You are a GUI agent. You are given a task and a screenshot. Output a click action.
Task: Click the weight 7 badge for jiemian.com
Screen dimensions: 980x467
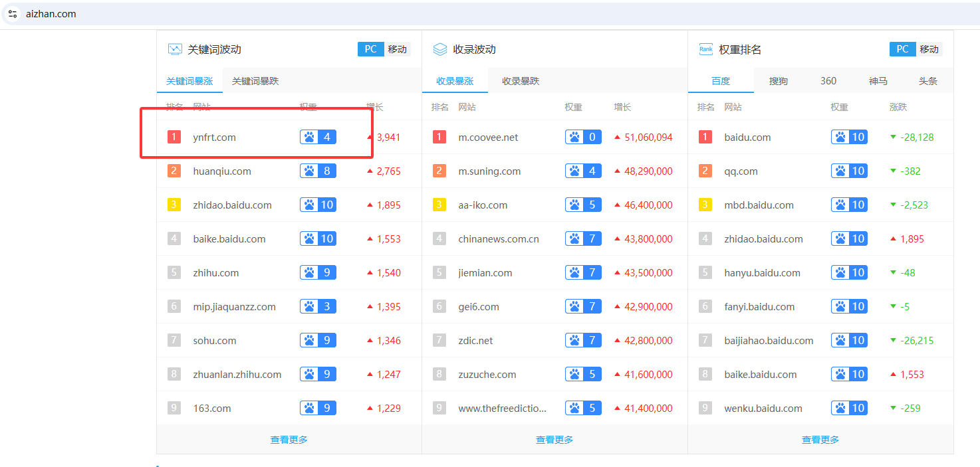pos(583,272)
